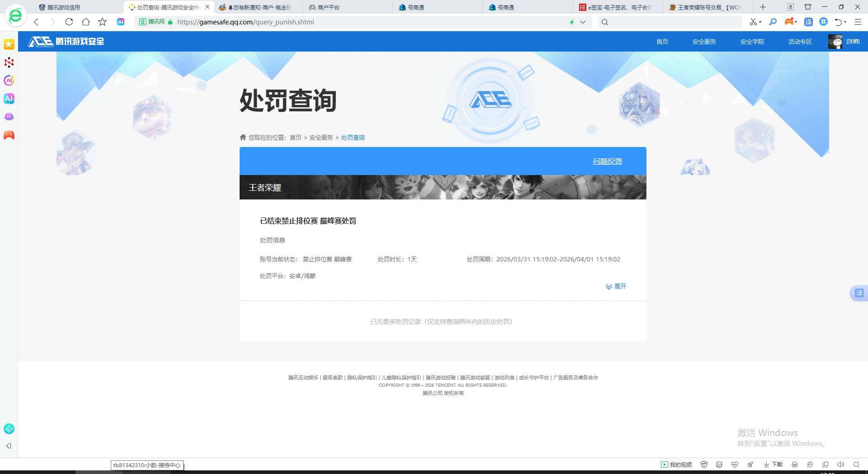Screen dimensions: 868x474
Task: Open the address bar dropdown chevron
Action: [583, 22]
